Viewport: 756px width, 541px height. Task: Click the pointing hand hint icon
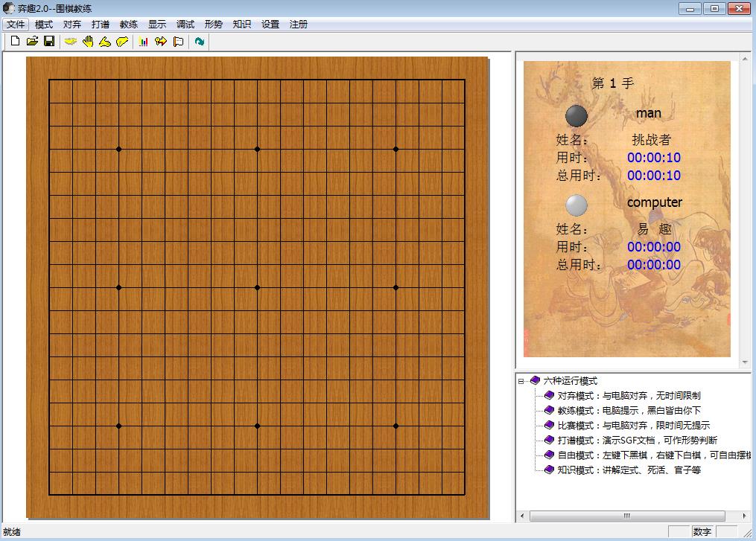point(106,41)
